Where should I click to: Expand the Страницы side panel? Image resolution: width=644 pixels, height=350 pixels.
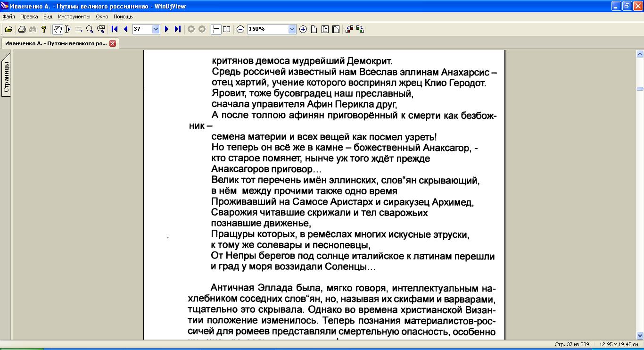tap(6, 76)
